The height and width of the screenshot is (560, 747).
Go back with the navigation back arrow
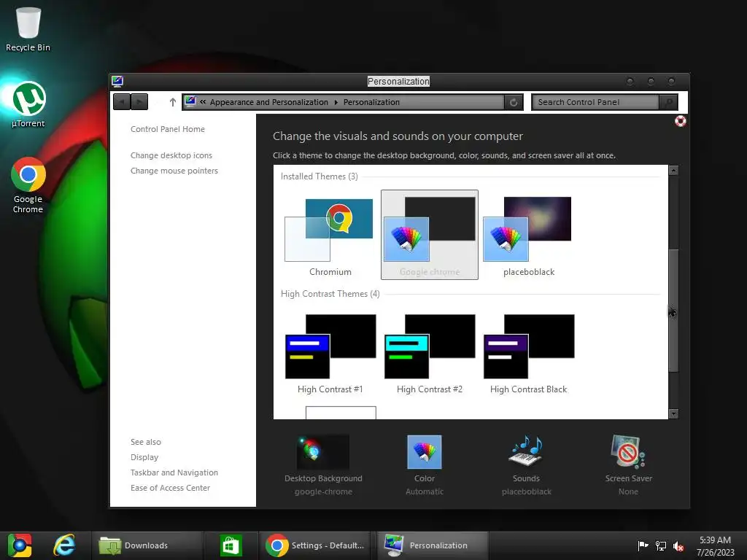122,102
